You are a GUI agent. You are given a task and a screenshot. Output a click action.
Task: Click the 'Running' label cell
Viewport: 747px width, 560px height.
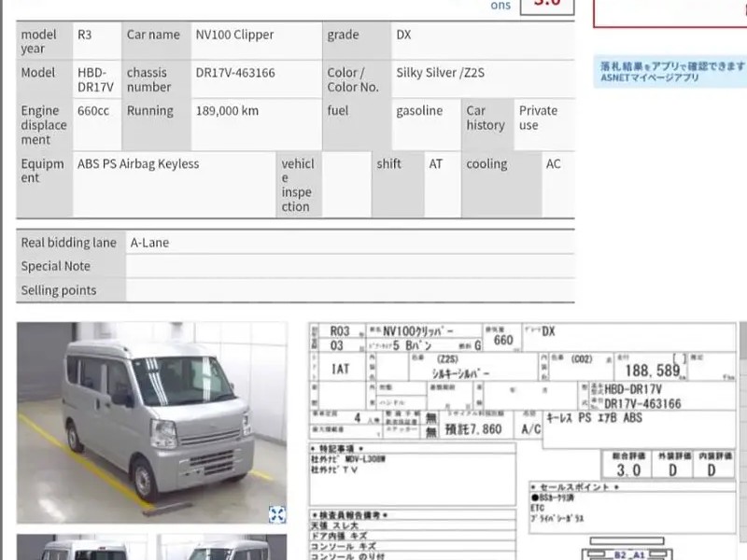(156, 125)
